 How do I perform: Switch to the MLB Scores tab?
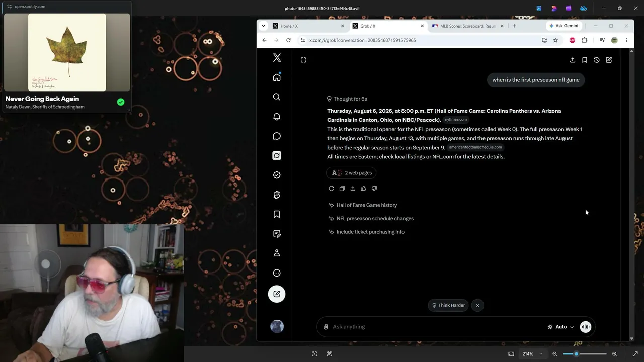[x=465, y=26]
